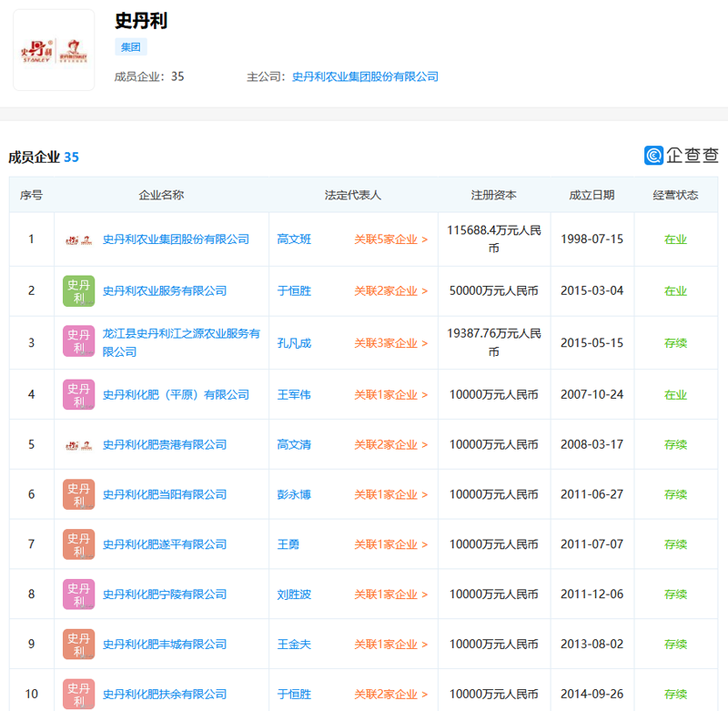Image resolution: width=728 pixels, height=711 pixels.
Task: Click registered capital 115688.4万元人民币
Action: (494, 239)
